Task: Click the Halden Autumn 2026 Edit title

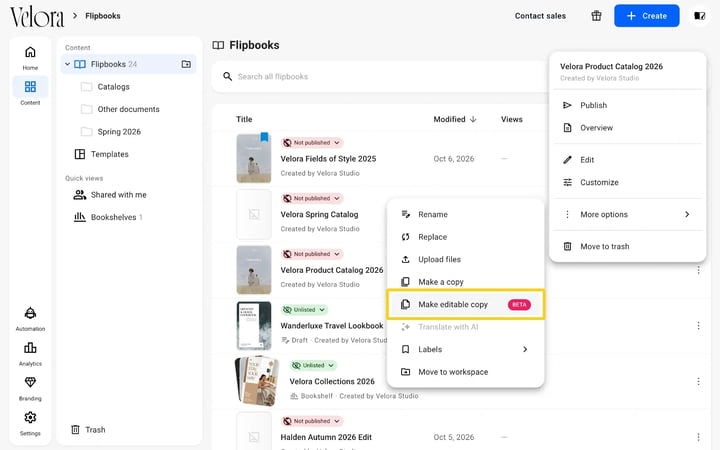Action: [326, 437]
